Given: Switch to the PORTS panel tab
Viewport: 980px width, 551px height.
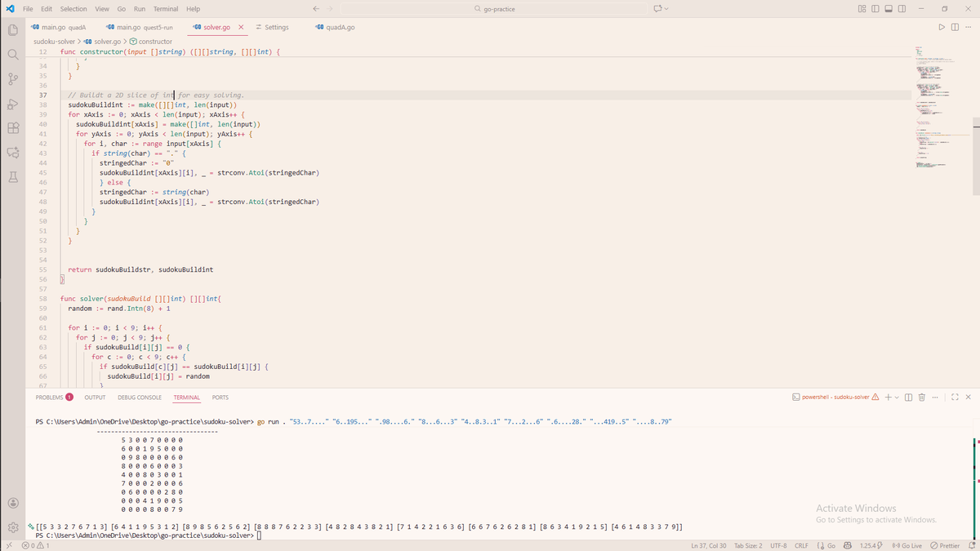Looking at the screenshot, I should tap(220, 398).
